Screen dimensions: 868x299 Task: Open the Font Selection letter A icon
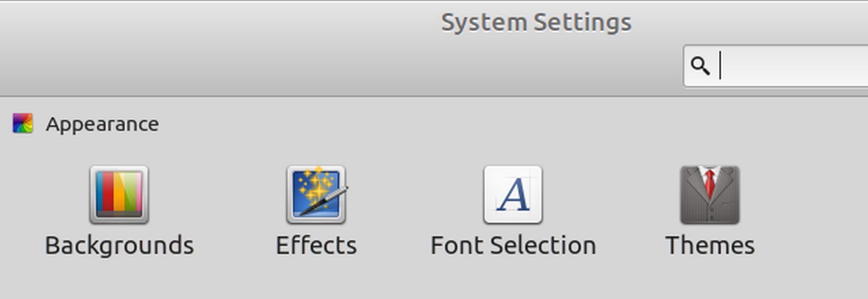(x=513, y=195)
